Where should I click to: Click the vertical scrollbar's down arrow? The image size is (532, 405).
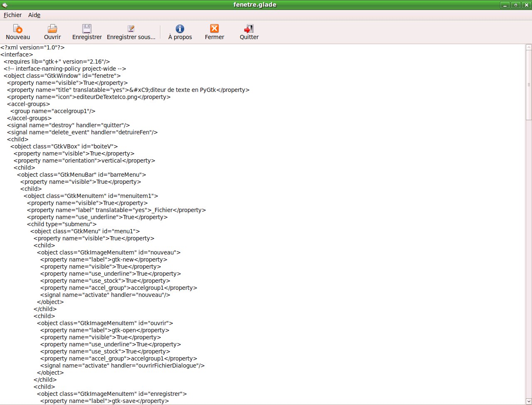pyautogui.click(x=529, y=402)
